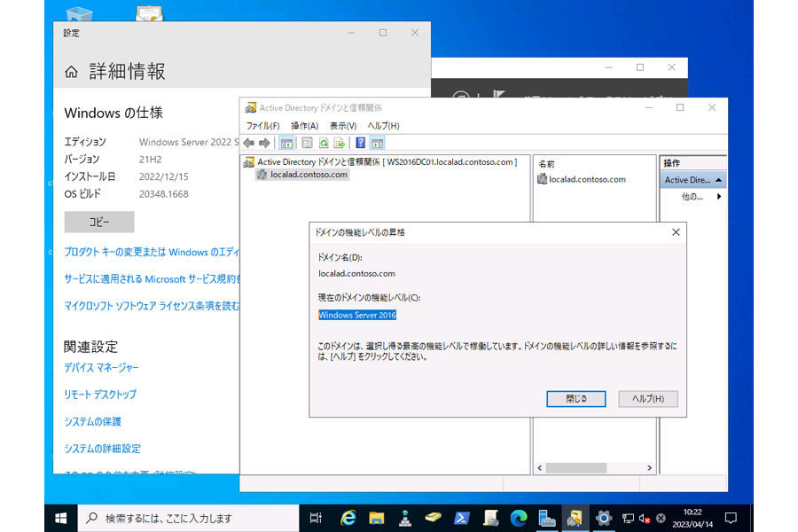
Task: Click the Microsoft サービス規約 link in Settings
Action: click(x=151, y=279)
